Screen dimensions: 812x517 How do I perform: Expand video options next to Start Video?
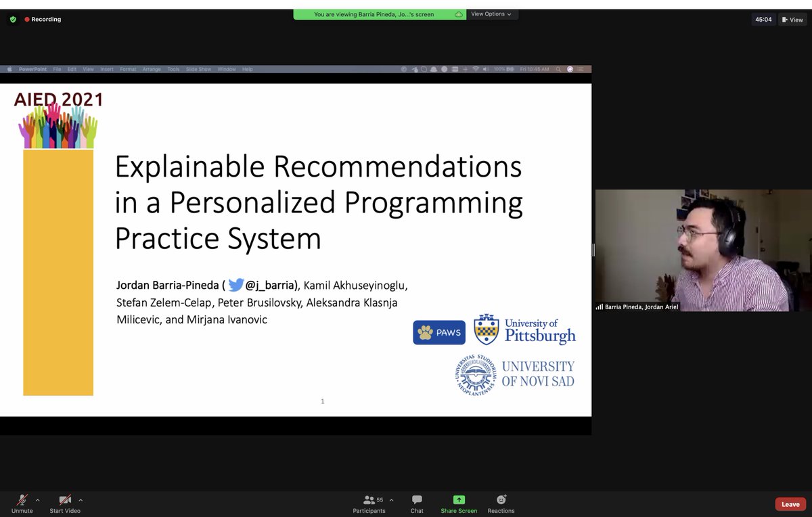[81, 500]
